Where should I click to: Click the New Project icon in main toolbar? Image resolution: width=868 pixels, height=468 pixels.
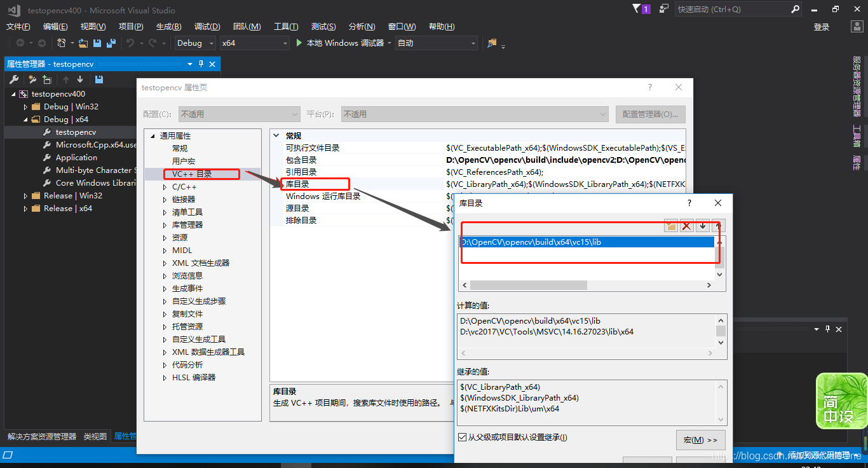coord(62,43)
